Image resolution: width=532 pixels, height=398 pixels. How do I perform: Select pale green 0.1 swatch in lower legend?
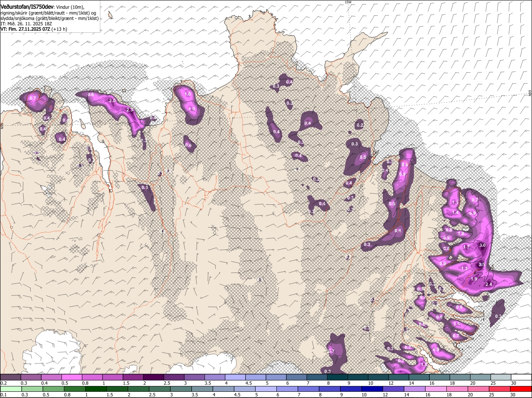tap(11, 389)
